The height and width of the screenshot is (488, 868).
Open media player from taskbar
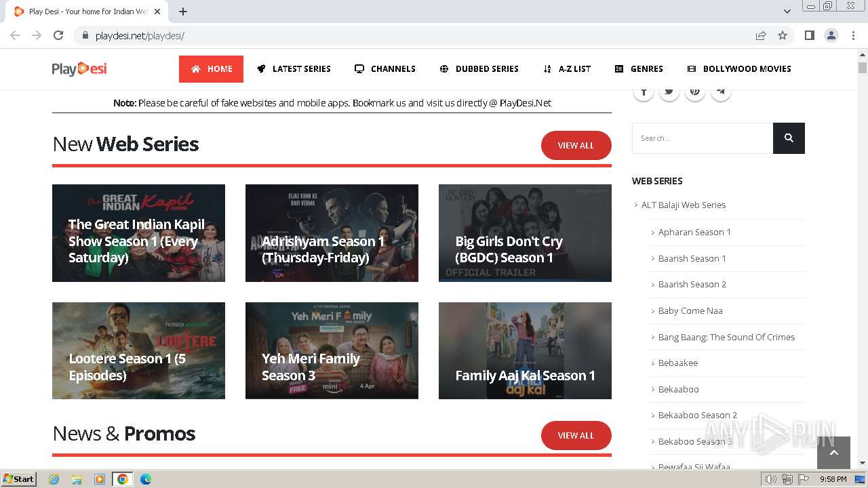click(100, 479)
